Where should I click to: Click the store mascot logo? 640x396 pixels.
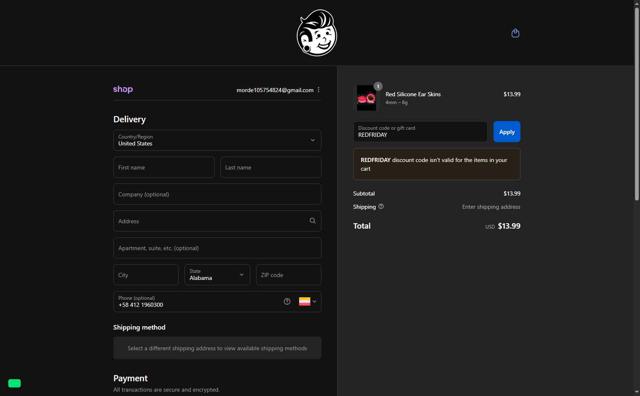pos(317,33)
